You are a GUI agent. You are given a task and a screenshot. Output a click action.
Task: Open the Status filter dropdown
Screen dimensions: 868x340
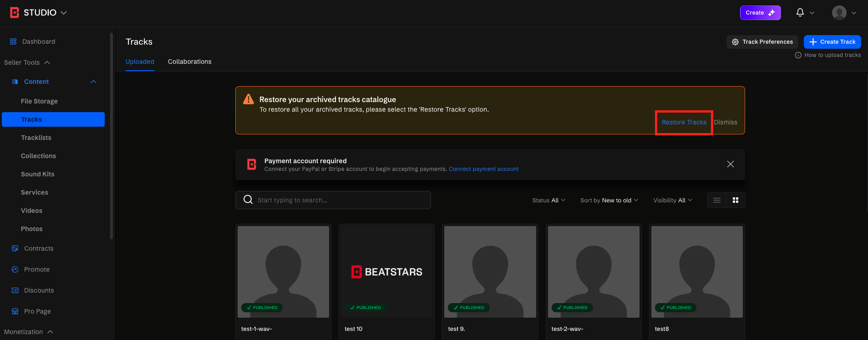point(548,200)
